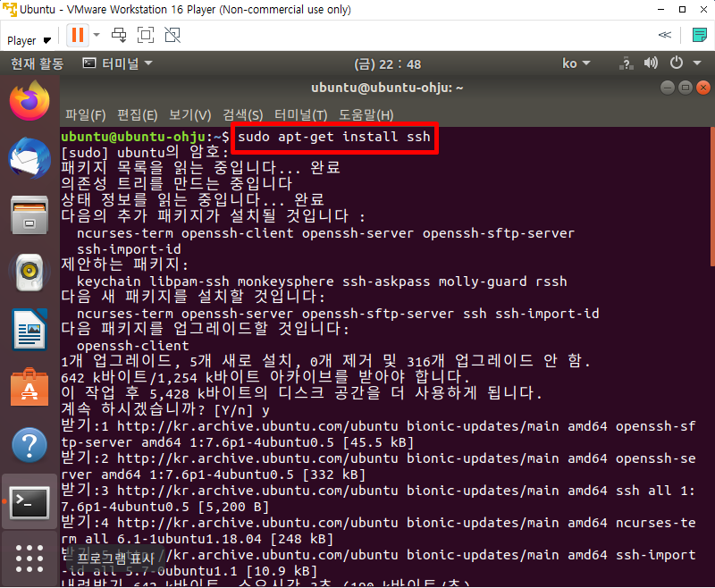The height and width of the screenshot is (588, 715).
Task: Click the '계속 하시겠습니까? [Y/n] y' line
Action: [x=165, y=409]
